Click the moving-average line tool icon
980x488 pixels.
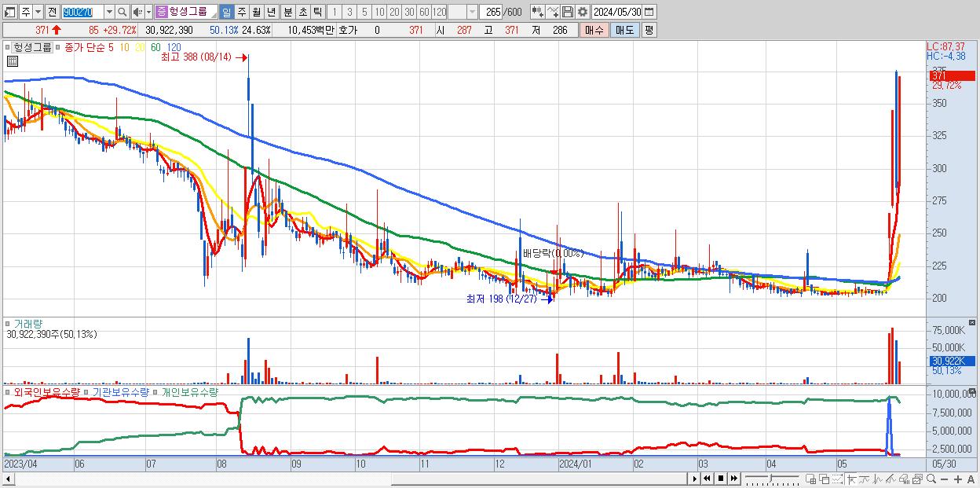coord(864,479)
